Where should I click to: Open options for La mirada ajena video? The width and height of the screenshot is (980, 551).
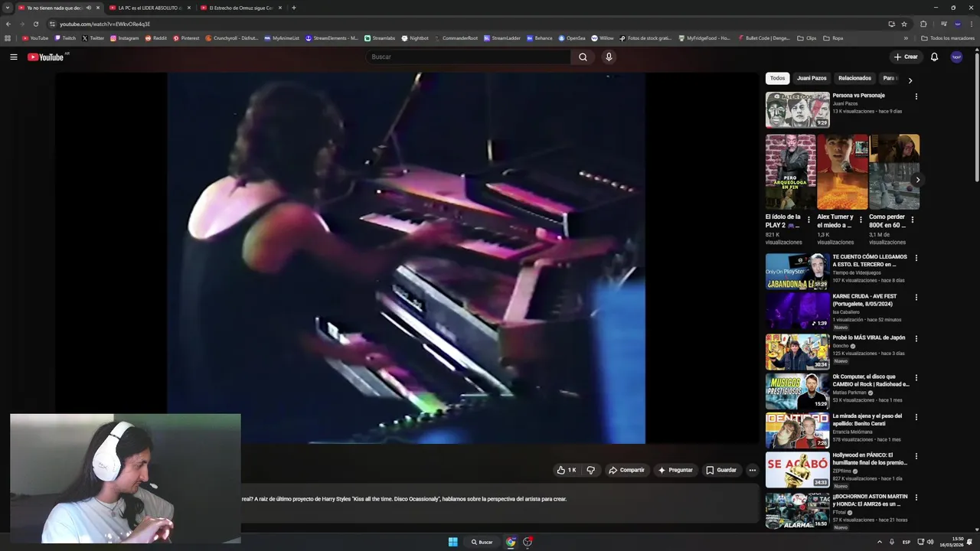(x=916, y=417)
